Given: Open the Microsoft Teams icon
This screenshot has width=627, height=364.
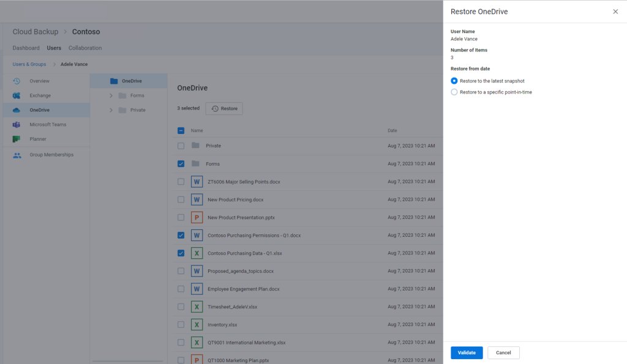Looking at the screenshot, I should tap(17, 125).
